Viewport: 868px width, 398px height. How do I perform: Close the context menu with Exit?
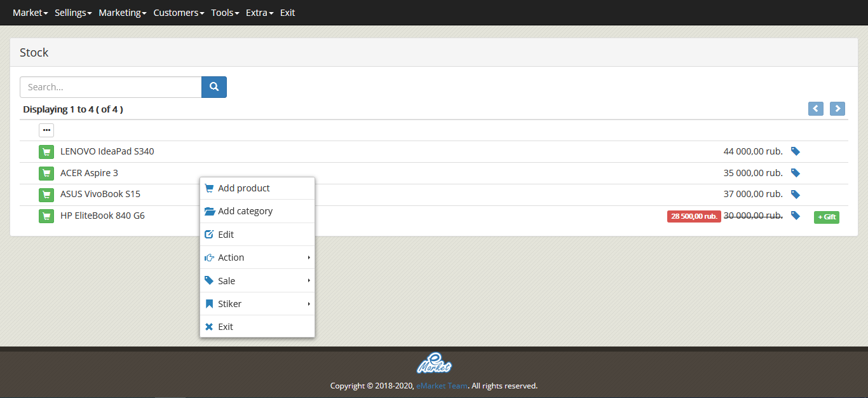257,327
